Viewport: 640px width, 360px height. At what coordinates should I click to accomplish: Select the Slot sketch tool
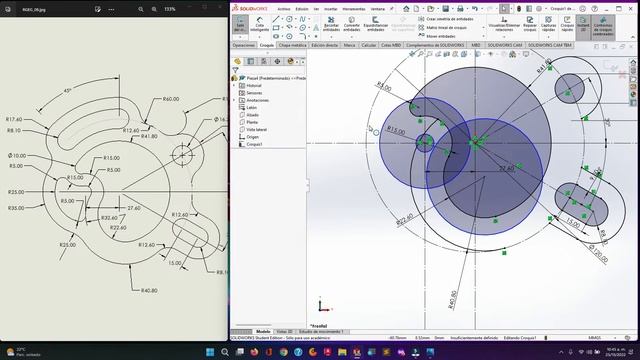click(x=276, y=36)
